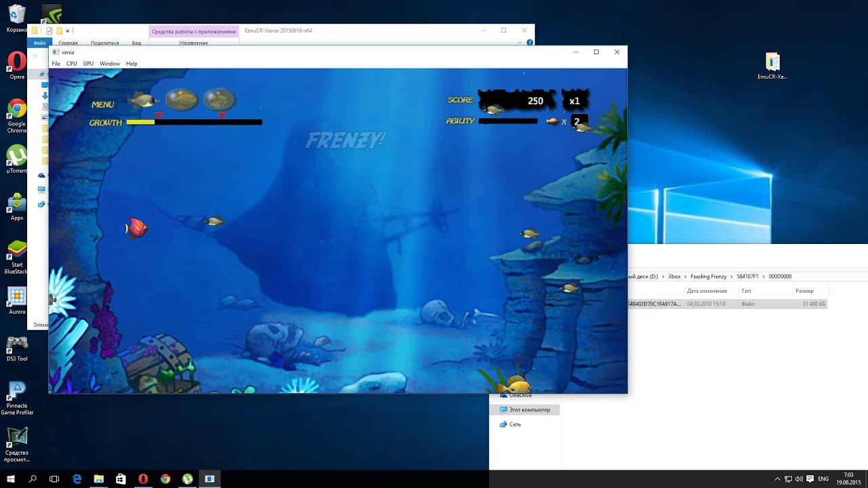Open the GPU menu in xenia

[88, 64]
